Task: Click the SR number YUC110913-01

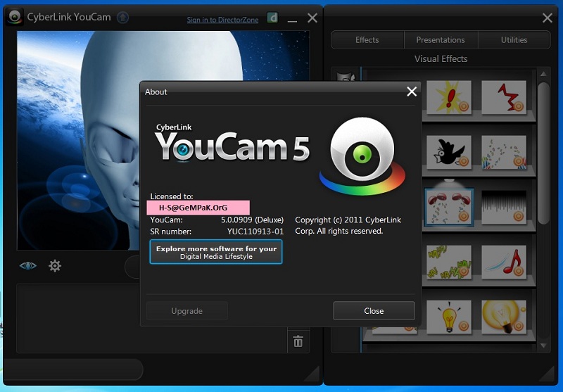Action: (255, 232)
